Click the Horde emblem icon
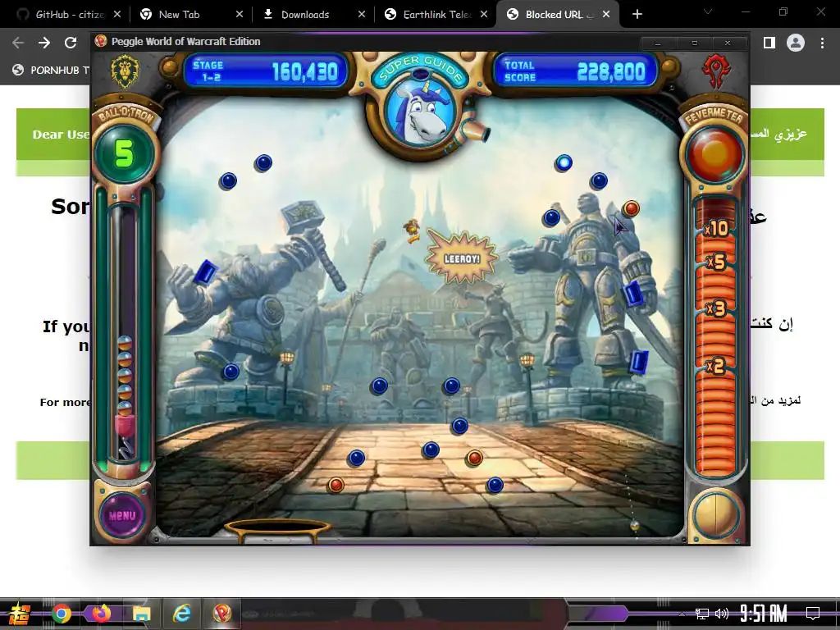Screen dimensions: 840x630 pyautogui.click(x=716, y=72)
